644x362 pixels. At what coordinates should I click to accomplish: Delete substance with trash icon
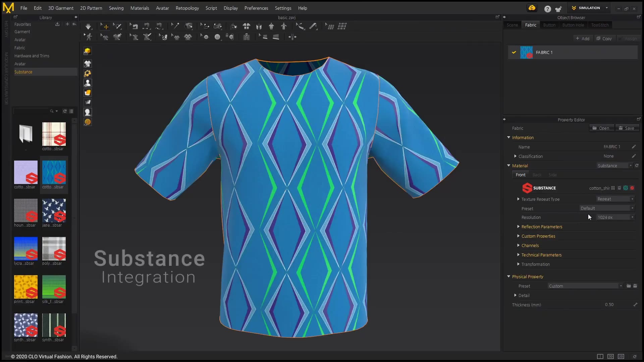pyautogui.click(x=619, y=188)
